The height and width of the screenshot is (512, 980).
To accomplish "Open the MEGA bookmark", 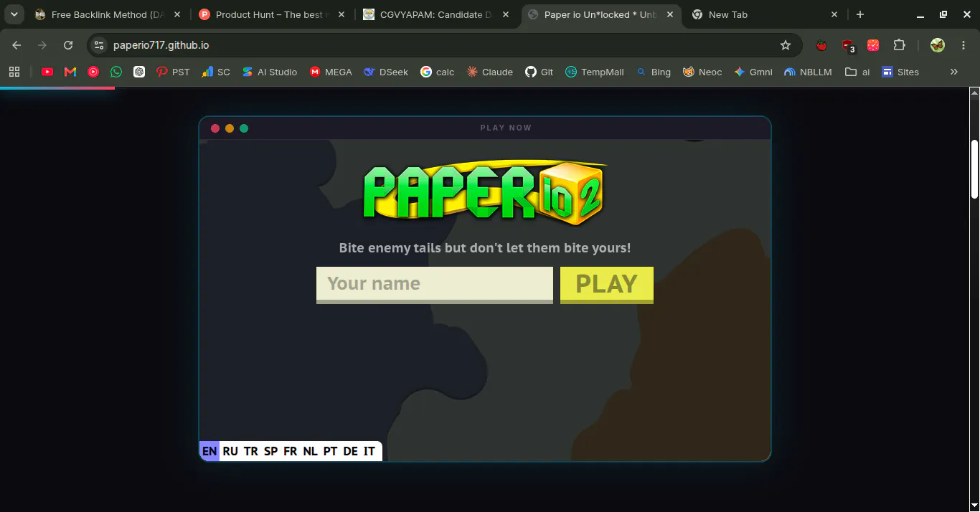I will (331, 72).
